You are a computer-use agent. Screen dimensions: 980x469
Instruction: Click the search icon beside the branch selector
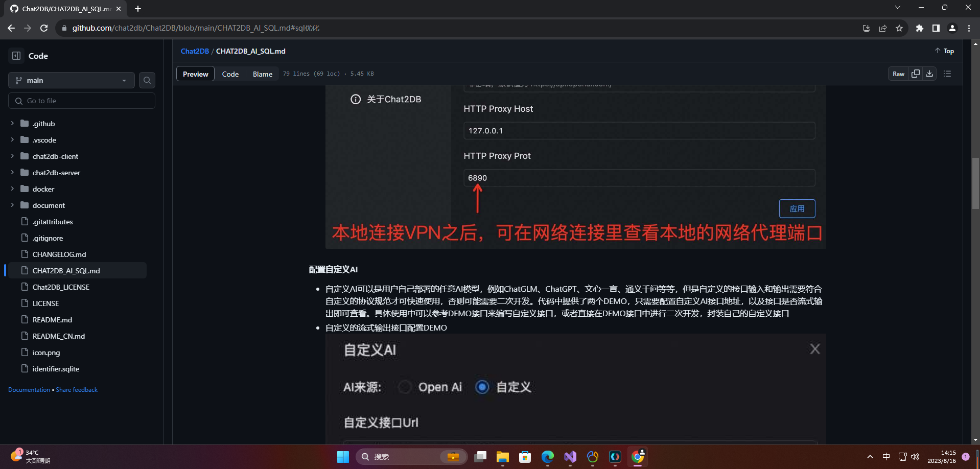147,80
